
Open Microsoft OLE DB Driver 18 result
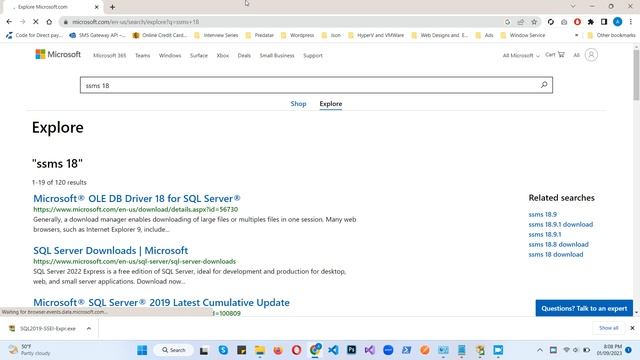(137, 198)
